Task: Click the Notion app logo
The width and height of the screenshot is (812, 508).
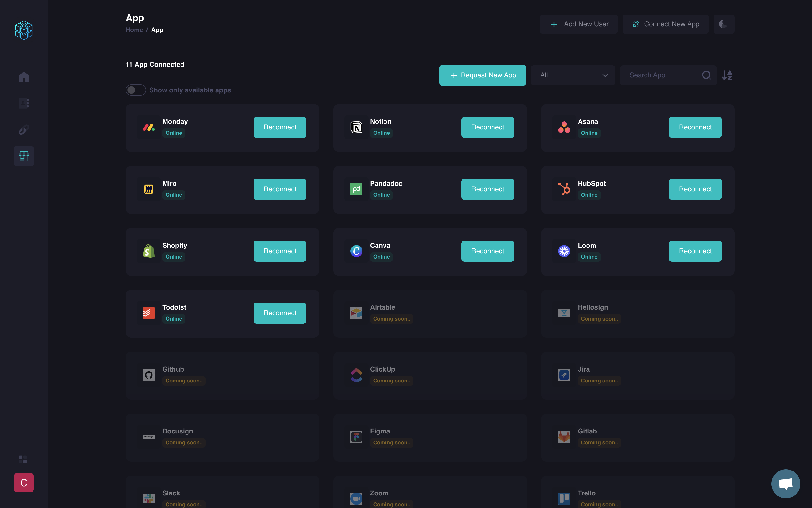Action: point(356,127)
